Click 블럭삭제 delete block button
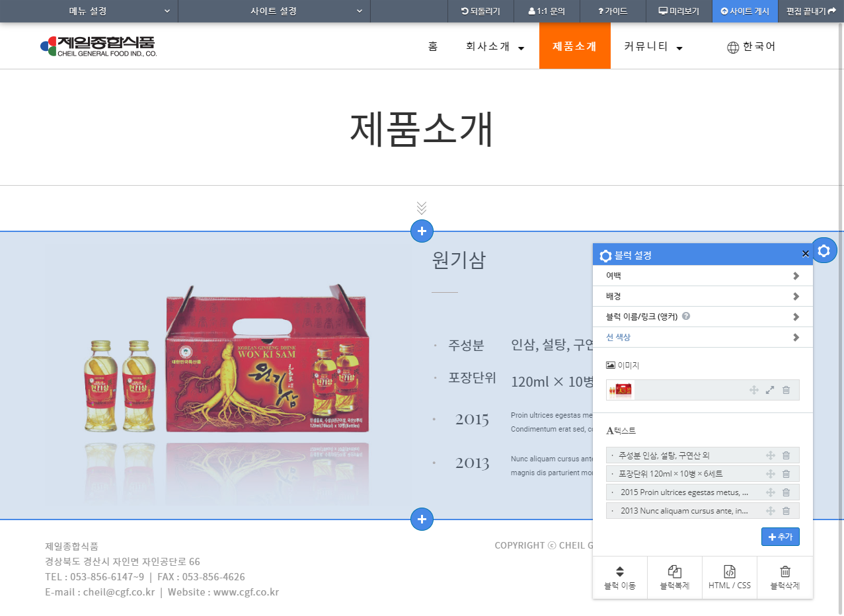 tap(785, 578)
